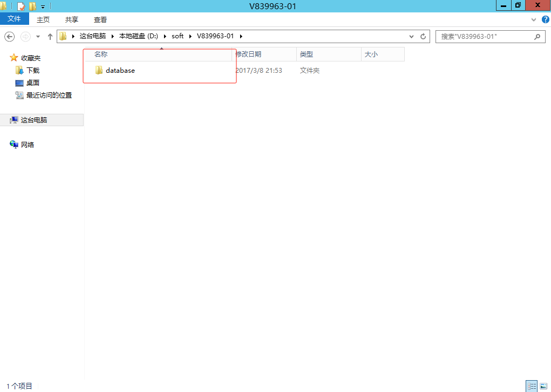Expand arrow after 这台电脑 breadcrumb
The height and width of the screenshot is (392, 551).
click(113, 36)
